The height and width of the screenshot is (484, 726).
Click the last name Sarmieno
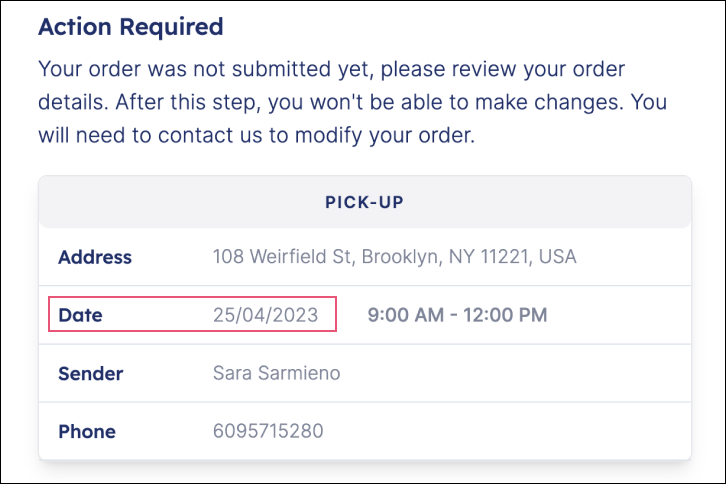tap(299, 373)
